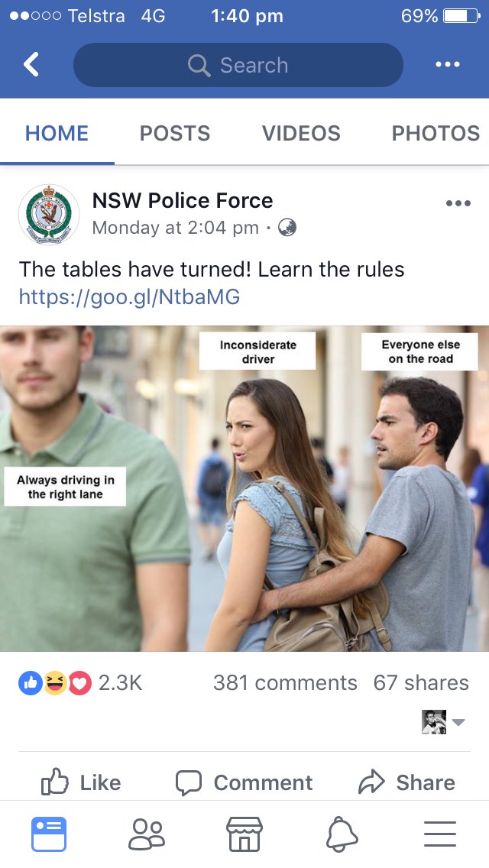This screenshot has height=868, width=489.
Task: Switch to the PHOTOS tab
Action: tap(436, 133)
